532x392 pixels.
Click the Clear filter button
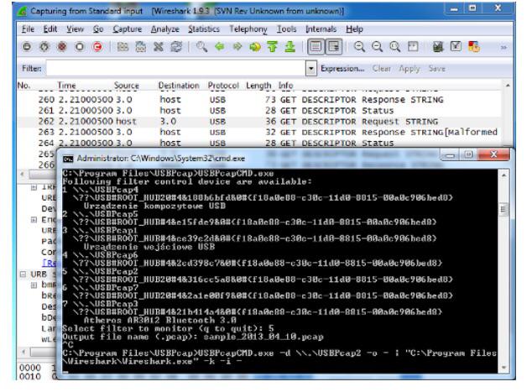(x=382, y=69)
